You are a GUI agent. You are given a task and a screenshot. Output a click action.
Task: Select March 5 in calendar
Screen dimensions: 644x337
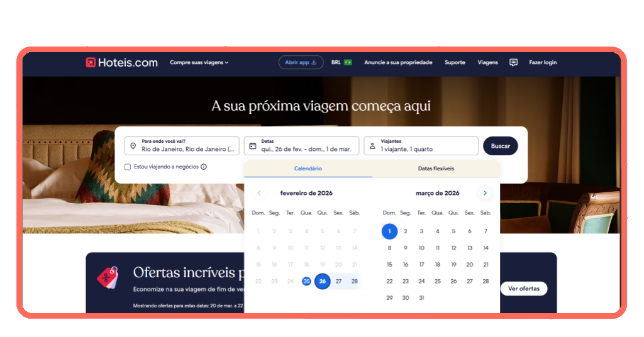coord(453,231)
